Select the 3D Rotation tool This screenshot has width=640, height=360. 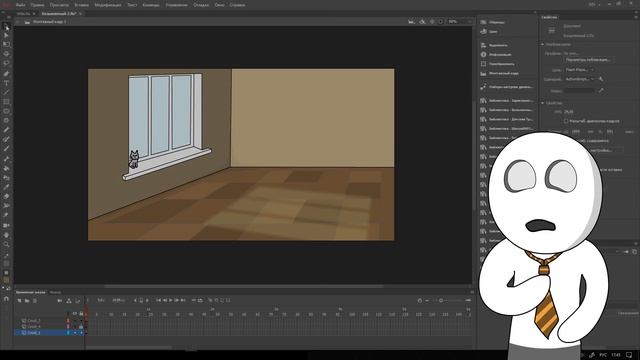(x=6, y=54)
